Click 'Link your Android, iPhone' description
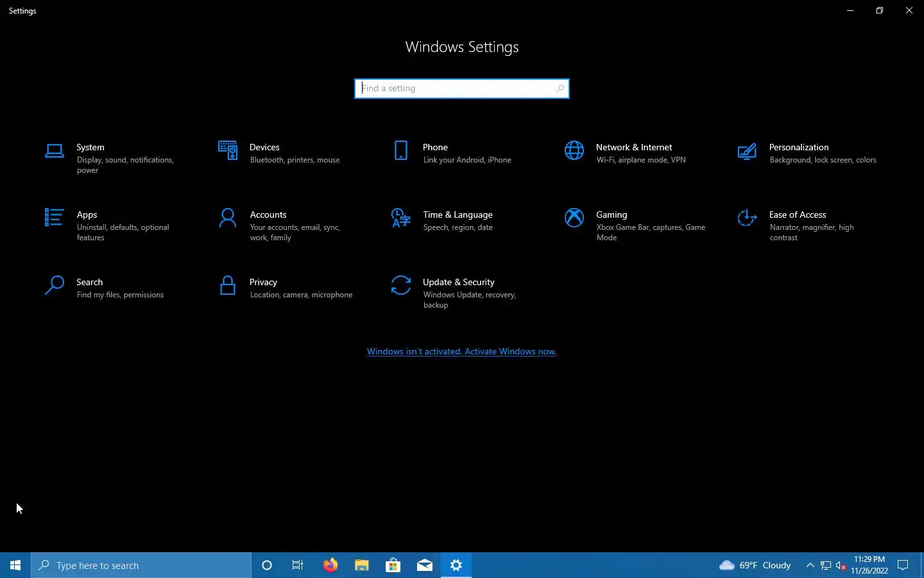 tap(467, 160)
